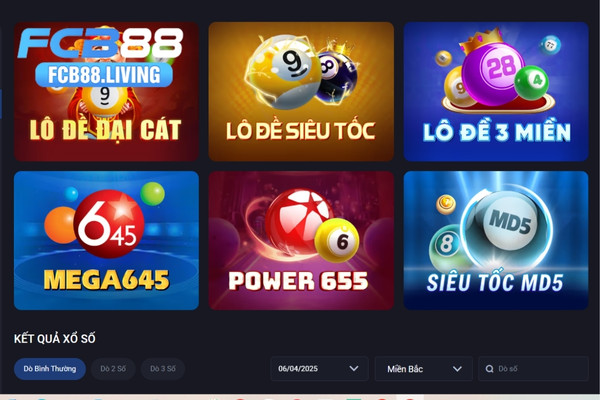Switch to the Dò 2 Số tab
Viewport: 600px width, 400px height.
(113, 369)
